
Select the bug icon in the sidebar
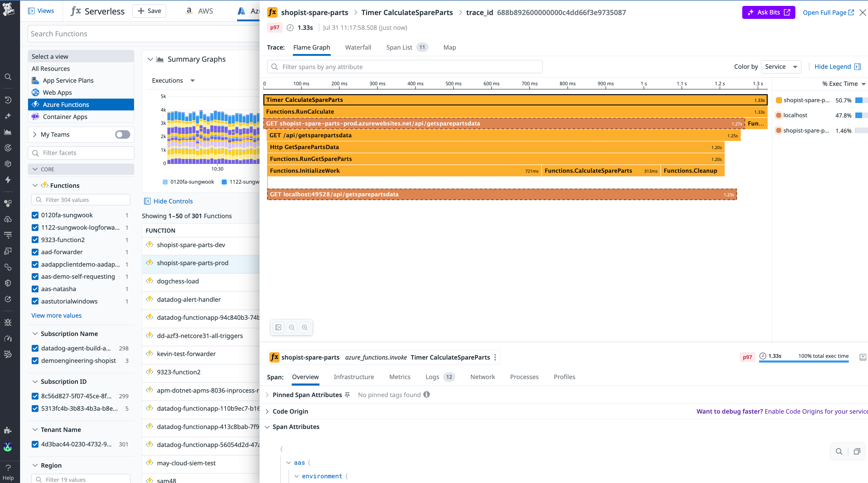(x=8, y=322)
